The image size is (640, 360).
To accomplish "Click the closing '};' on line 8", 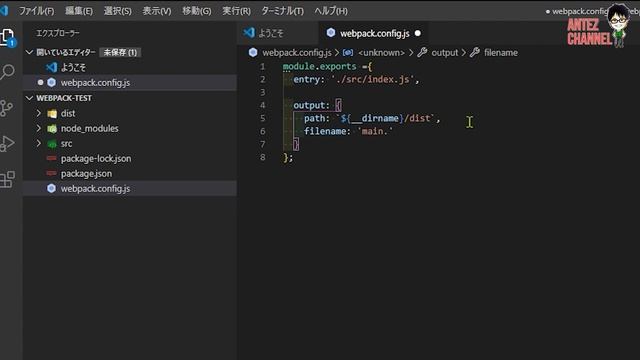I will pos(288,157).
